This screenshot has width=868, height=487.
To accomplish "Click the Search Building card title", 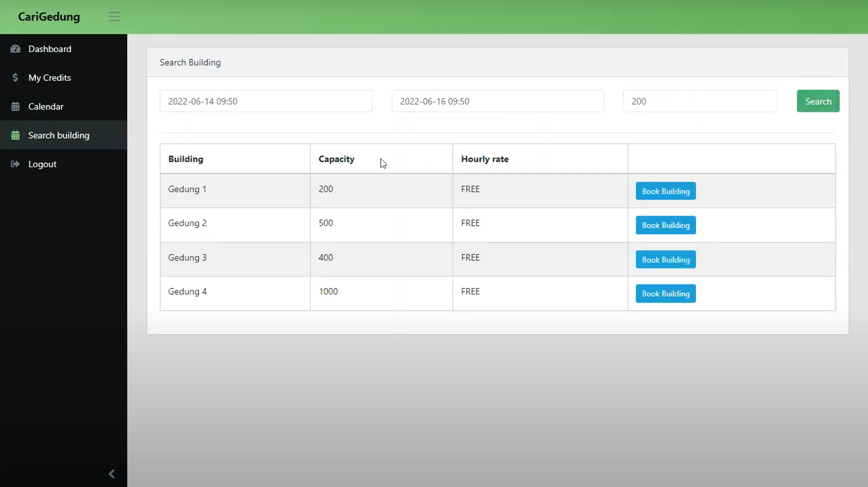I will [190, 62].
